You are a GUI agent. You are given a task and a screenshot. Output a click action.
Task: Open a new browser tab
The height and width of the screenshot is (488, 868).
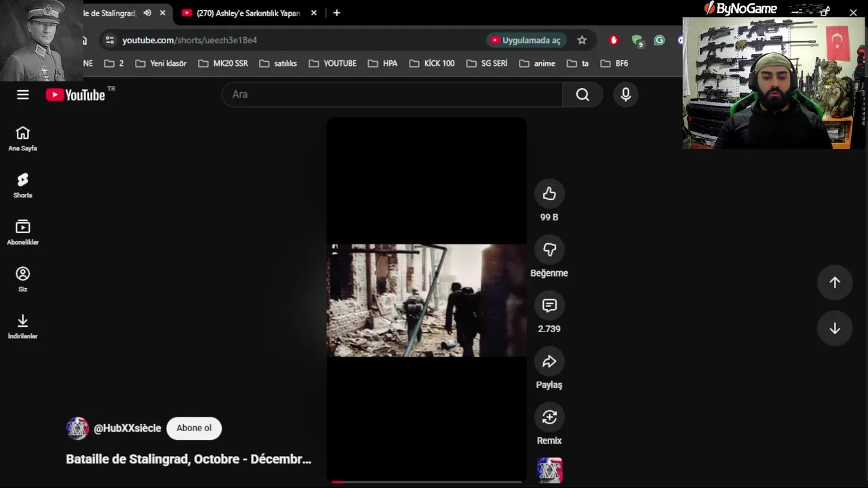coord(336,13)
